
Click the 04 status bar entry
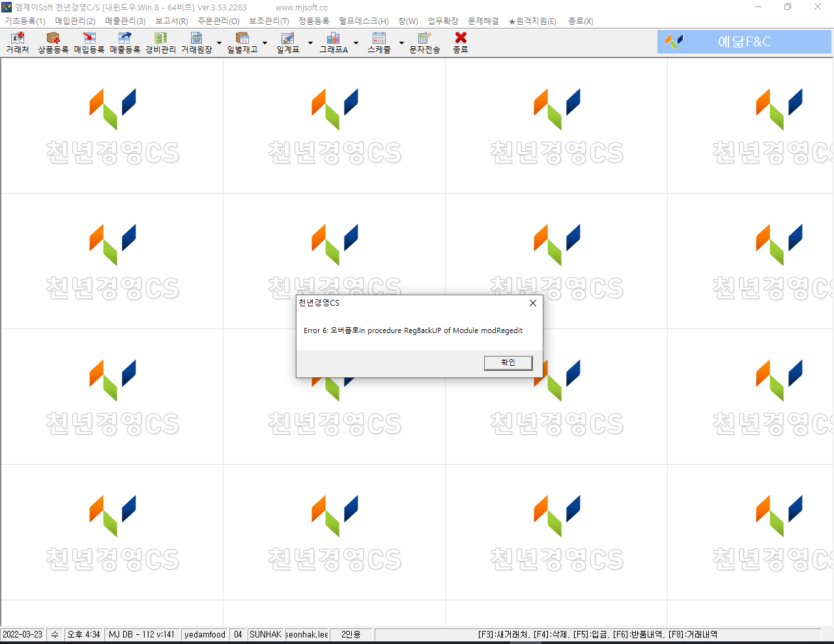pos(238,634)
